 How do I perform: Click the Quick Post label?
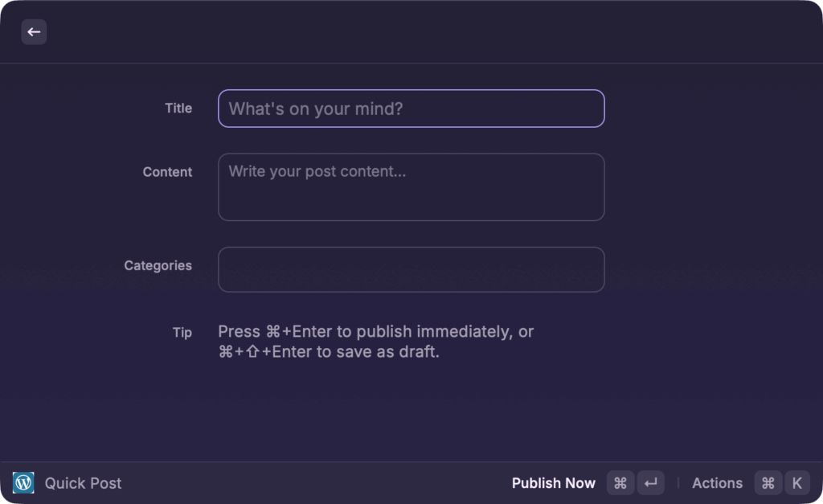tap(83, 482)
